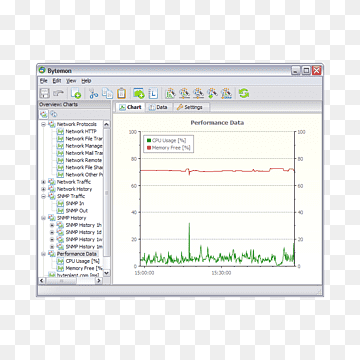Open the Settings tab
The image size is (360, 360).
click(x=190, y=107)
